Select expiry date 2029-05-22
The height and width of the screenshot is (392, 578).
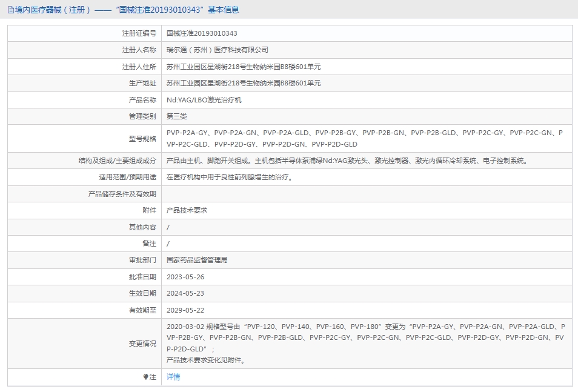point(185,310)
